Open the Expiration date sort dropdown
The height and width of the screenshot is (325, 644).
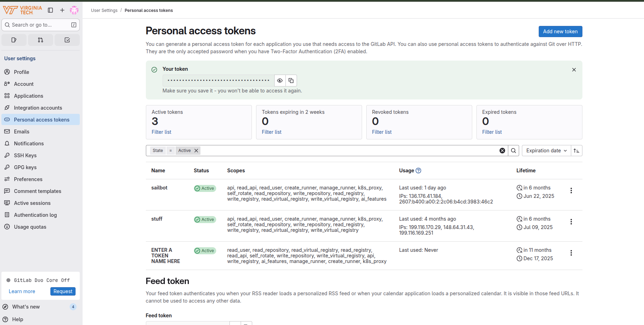click(x=546, y=151)
